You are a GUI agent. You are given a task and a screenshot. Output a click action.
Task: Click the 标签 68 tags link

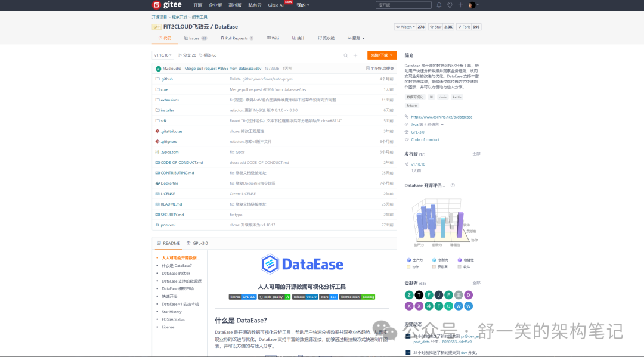(208, 55)
